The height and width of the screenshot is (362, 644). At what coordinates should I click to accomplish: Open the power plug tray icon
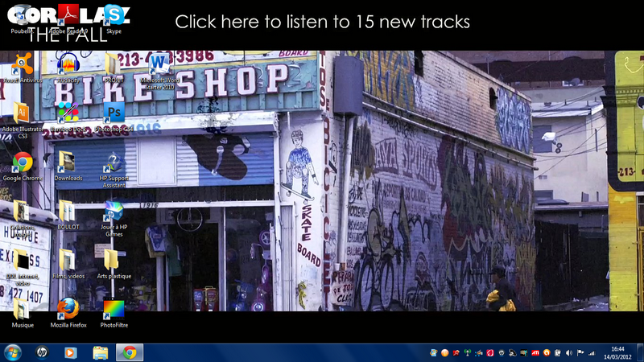(x=557, y=352)
